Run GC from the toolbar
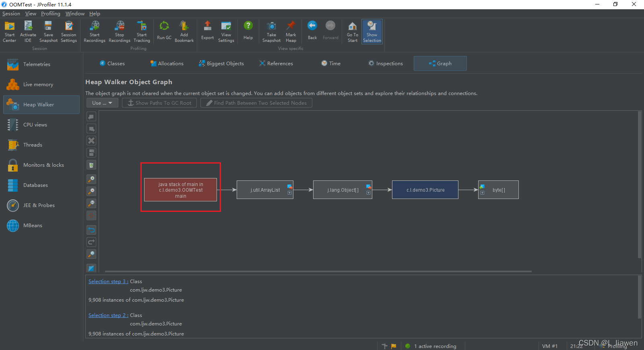This screenshot has height=350, width=644. click(x=164, y=31)
